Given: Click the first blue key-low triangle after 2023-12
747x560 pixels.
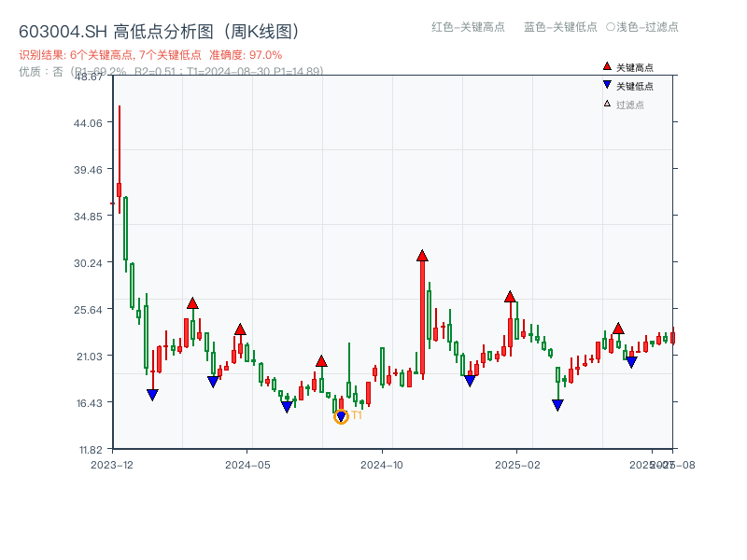Looking at the screenshot, I should point(152,394).
